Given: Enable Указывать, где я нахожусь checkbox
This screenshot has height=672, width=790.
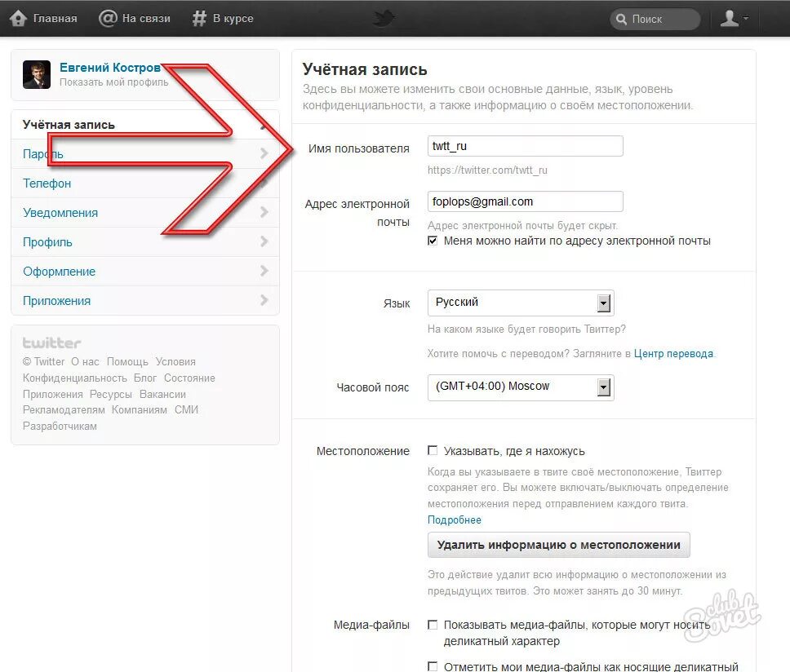Looking at the screenshot, I should pyautogui.click(x=433, y=450).
